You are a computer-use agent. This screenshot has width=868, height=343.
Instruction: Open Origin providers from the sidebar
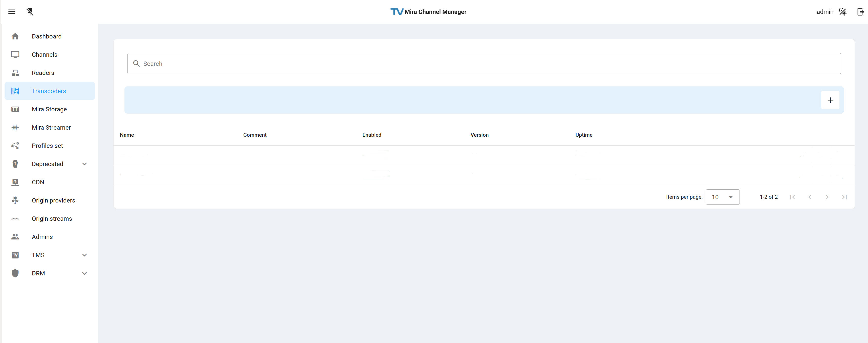53,200
